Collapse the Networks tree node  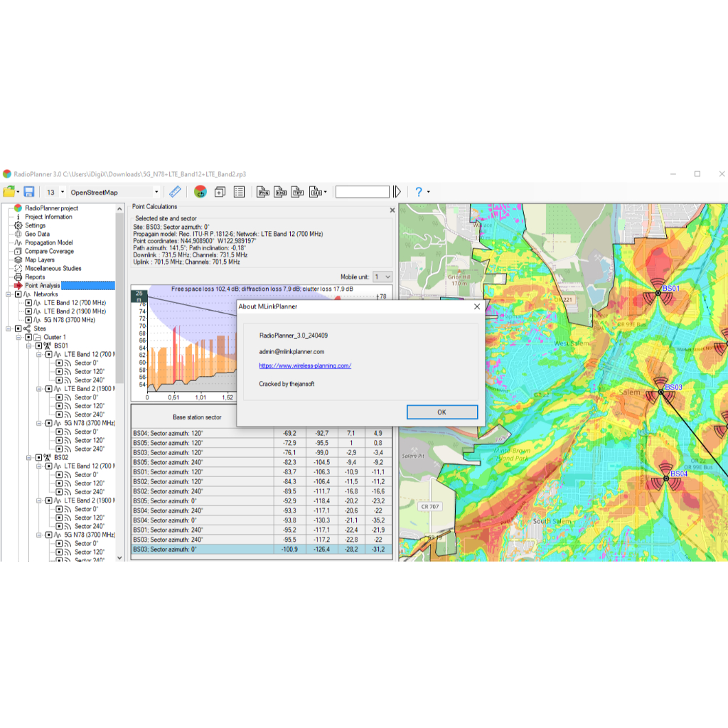pyautogui.click(x=8, y=294)
